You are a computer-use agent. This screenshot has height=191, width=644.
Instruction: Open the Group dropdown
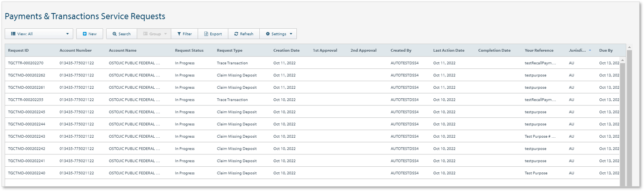click(154, 34)
